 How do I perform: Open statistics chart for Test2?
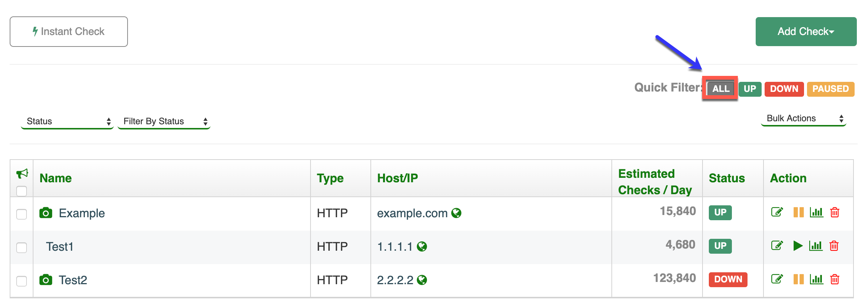[x=816, y=279]
